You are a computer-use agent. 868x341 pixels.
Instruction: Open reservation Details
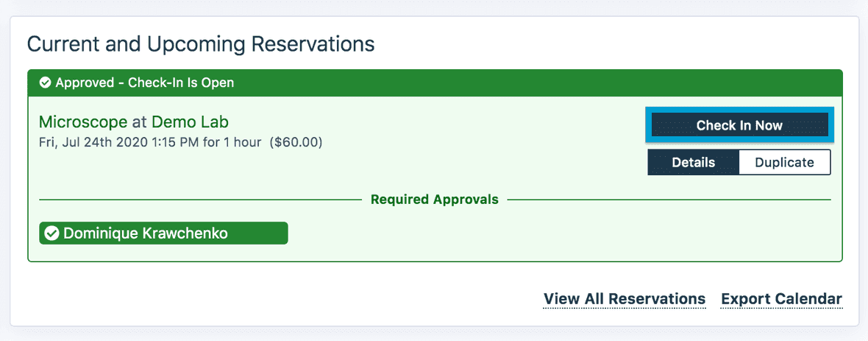[693, 163]
